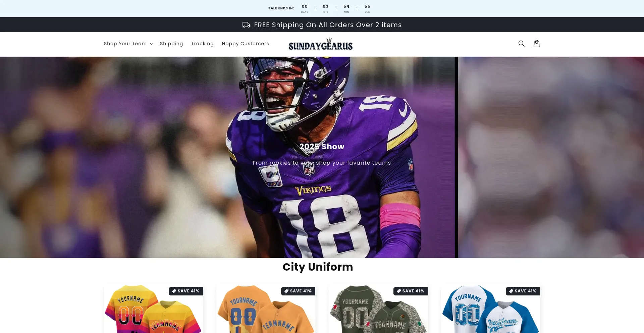Click the City Uniform section heading
644x333 pixels.
(x=318, y=267)
